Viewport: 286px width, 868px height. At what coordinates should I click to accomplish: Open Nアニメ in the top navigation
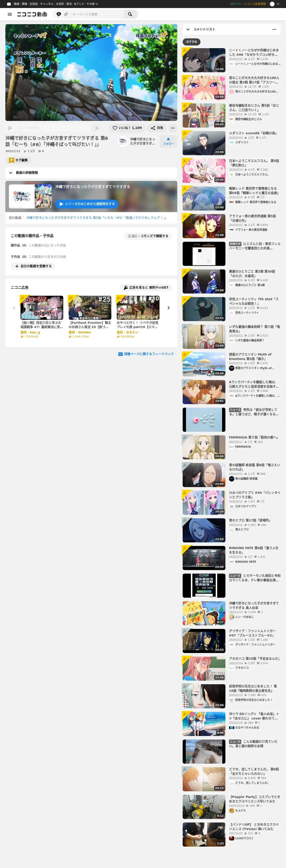[79, 4]
